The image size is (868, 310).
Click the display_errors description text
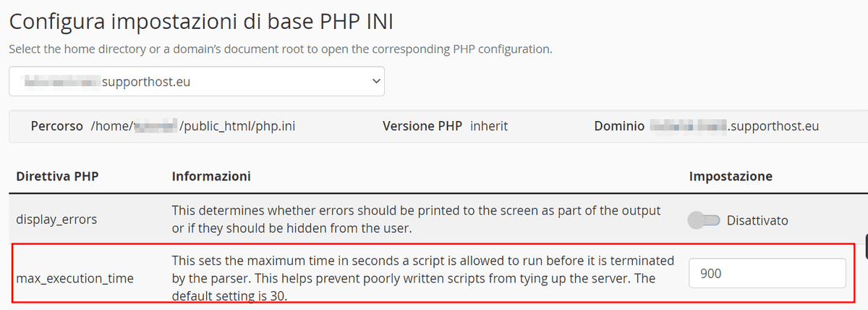[416, 219]
